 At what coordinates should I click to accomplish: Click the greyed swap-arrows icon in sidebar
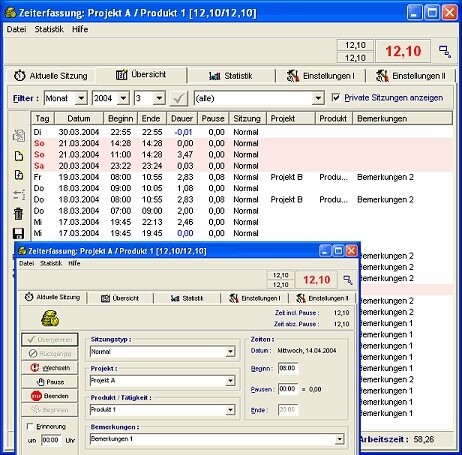coord(19,195)
